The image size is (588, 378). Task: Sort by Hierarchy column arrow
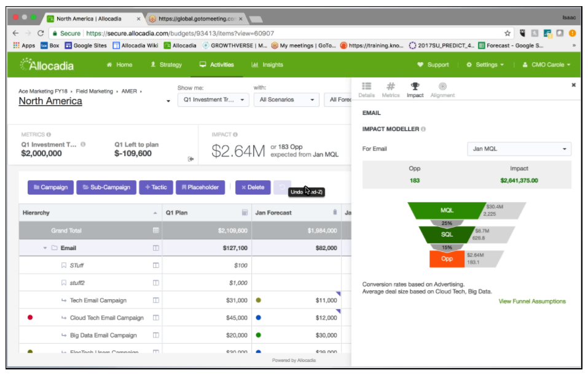click(155, 213)
